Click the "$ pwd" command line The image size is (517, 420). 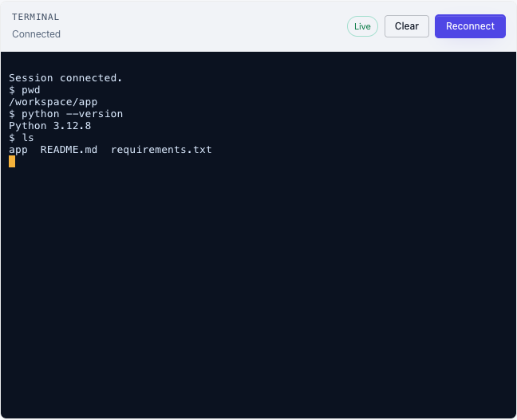coord(25,90)
